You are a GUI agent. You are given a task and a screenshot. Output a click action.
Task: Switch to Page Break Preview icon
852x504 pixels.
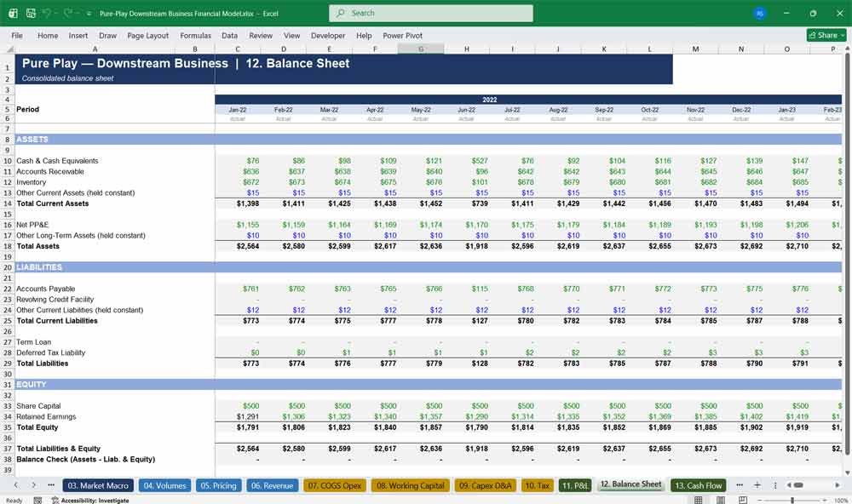[x=742, y=500]
